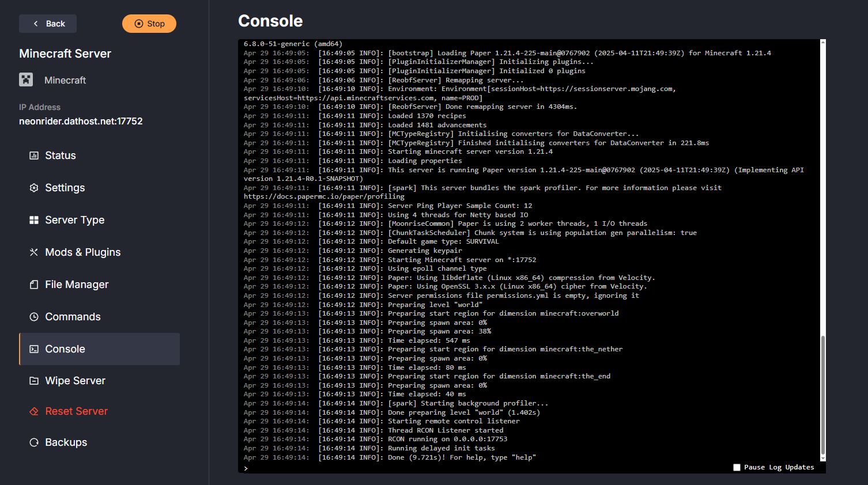Enable Pause Log Updates

click(x=736, y=467)
